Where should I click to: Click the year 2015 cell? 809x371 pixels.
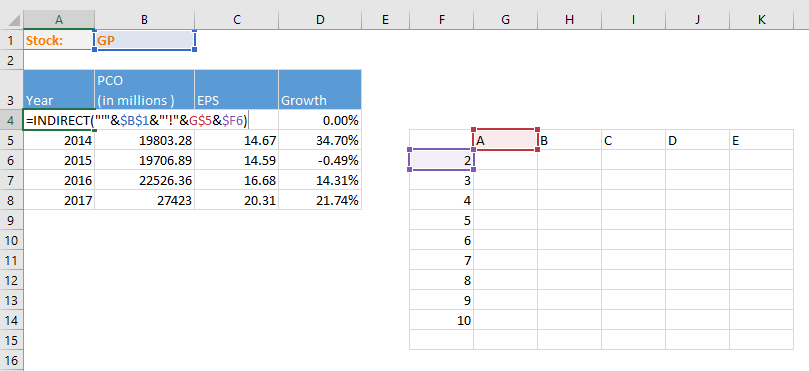pos(59,160)
